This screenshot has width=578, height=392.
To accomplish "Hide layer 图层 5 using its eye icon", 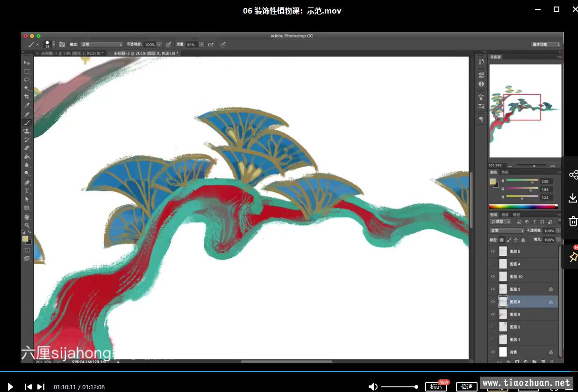I will pyautogui.click(x=492, y=252).
